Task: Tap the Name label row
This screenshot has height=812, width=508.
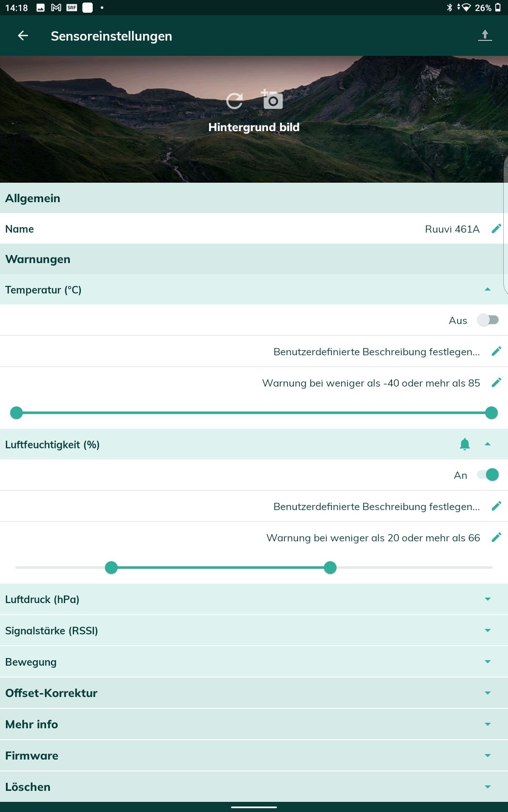Action: click(254, 229)
